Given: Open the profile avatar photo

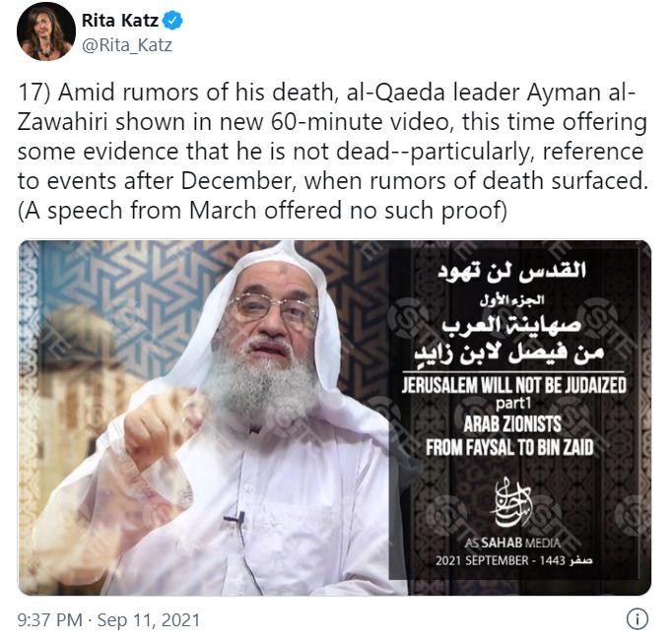Looking at the screenshot, I should tap(46, 31).
